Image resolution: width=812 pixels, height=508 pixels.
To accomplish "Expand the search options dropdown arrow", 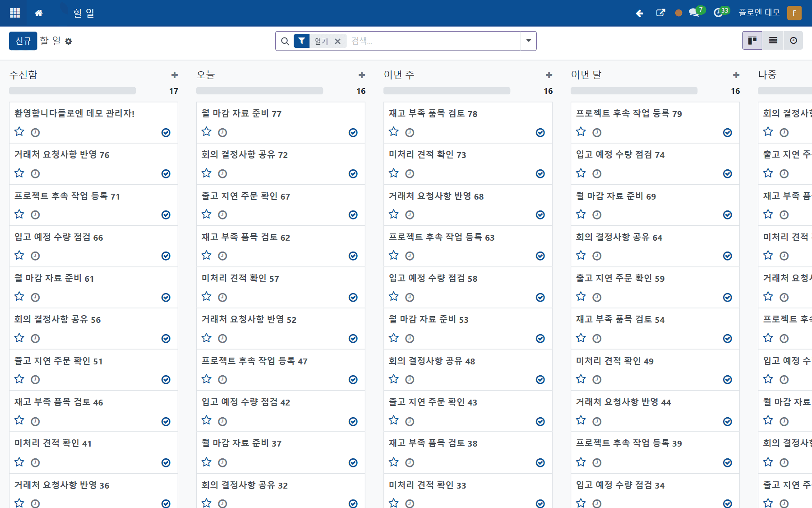I will coord(528,41).
